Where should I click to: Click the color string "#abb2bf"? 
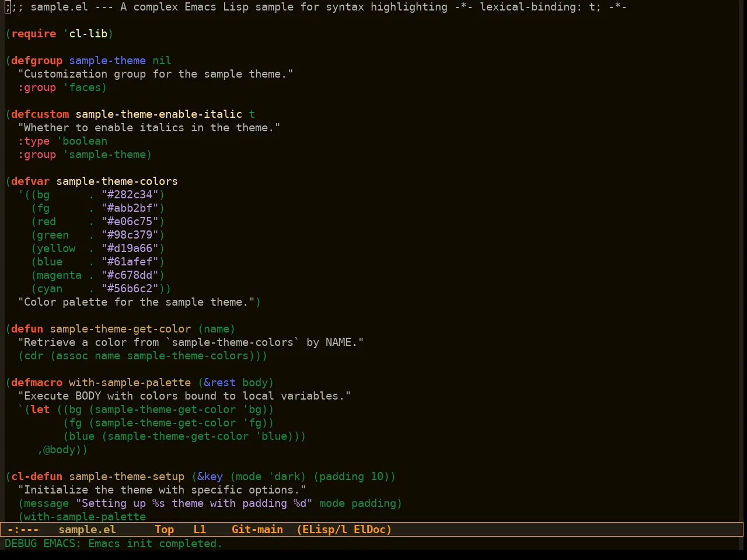coord(130,208)
